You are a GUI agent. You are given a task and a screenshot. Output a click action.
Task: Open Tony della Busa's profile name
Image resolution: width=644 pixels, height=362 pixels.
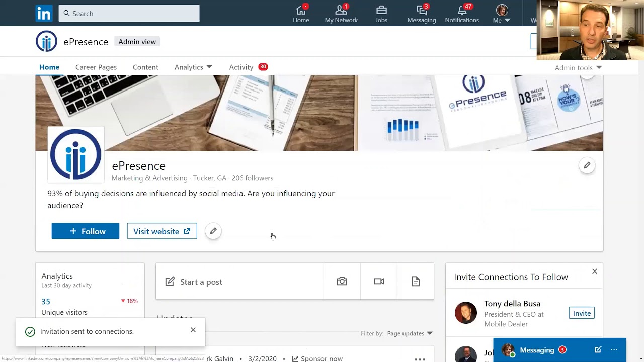[x=512, y=304]
